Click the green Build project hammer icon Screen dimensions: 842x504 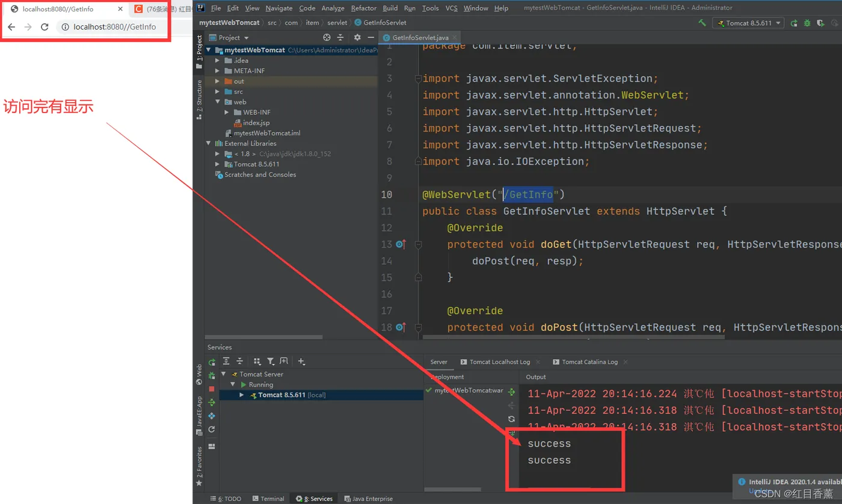tap(702, 23)
